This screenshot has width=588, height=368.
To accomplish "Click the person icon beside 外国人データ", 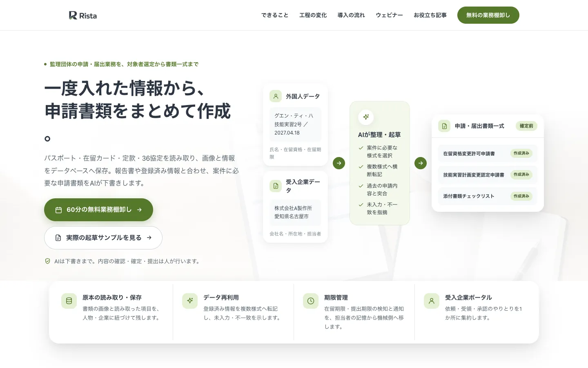I will 276,96.
